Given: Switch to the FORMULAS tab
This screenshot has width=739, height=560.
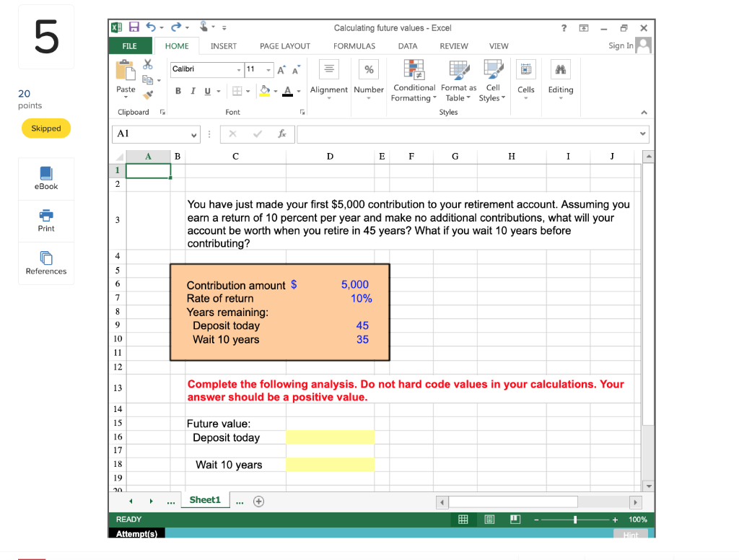Looking at the screenshot, I should coord(354,45).
